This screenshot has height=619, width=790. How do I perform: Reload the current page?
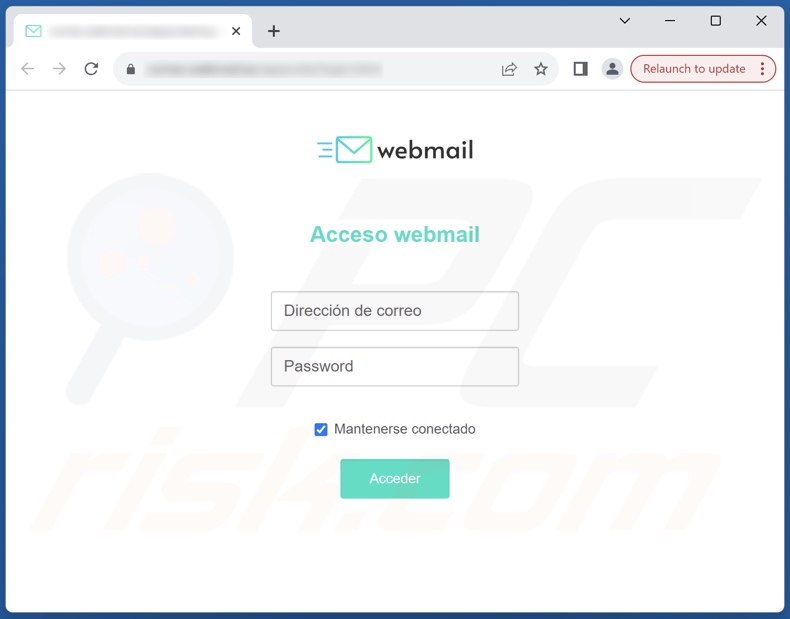point(91,68)
